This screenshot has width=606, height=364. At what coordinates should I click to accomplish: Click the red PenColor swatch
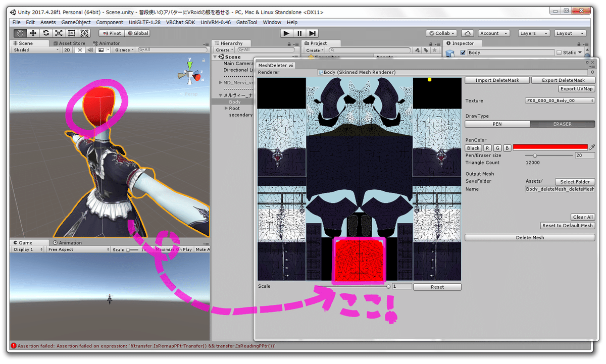pyautogui.click(x=550, y=147)
